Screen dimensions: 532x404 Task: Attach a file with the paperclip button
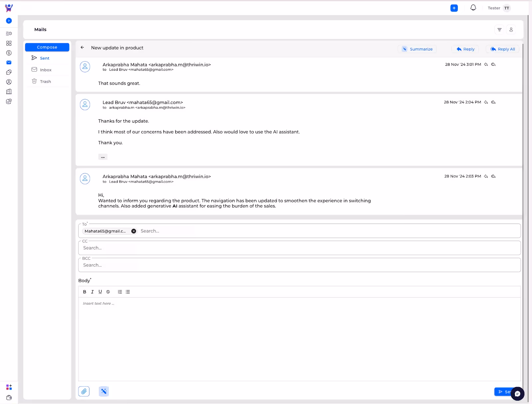[x=84, y=391]
